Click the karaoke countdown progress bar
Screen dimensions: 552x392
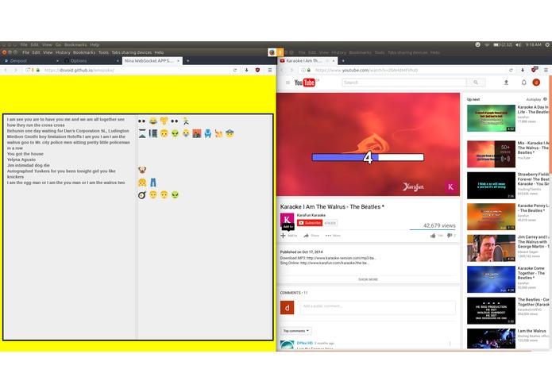click(x=368, y=157)
